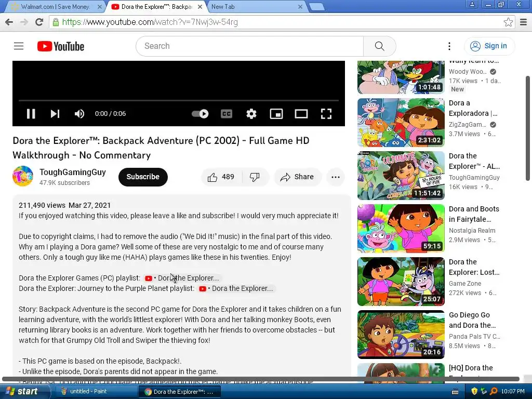Click the video progress bar
This screenshot has height=399, width=532.
click(x=179, y=100)
